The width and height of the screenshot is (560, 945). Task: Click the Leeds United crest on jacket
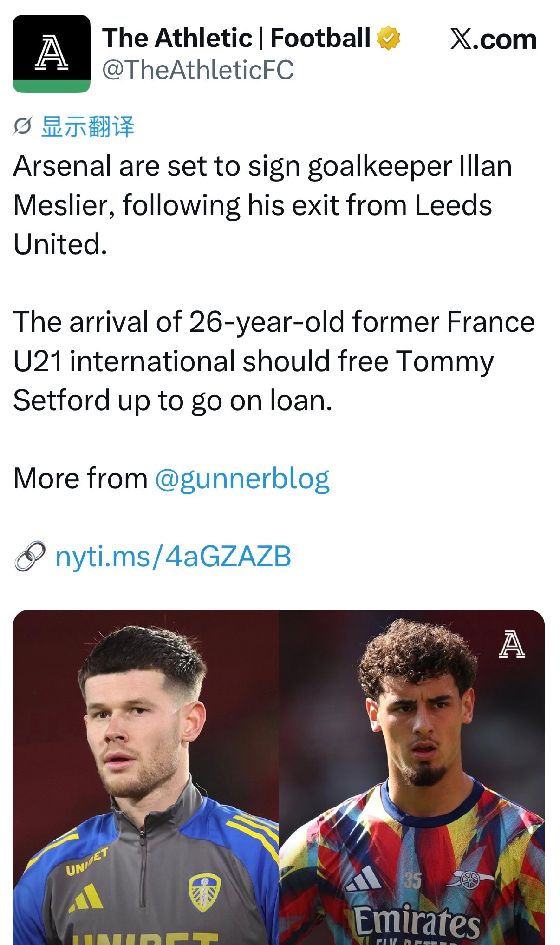click(x=204, y=892)
